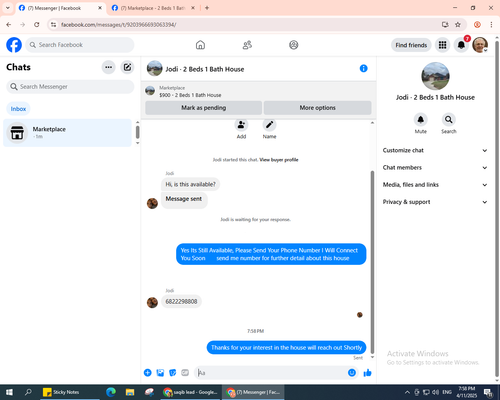Click Mark as pending button
Viewport: 500px width, 400px height.
pos(204,108)
